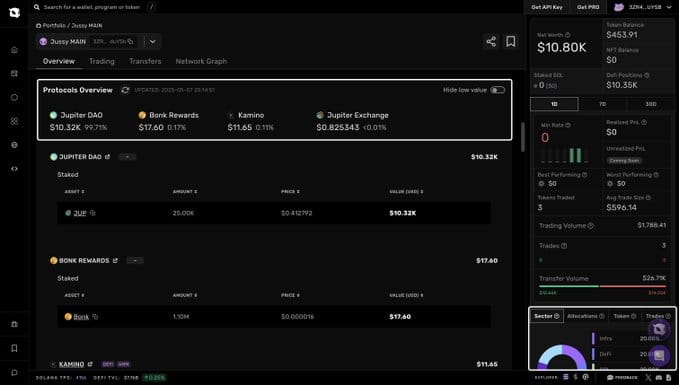Switch to the Trading tab

coord(102,61)
